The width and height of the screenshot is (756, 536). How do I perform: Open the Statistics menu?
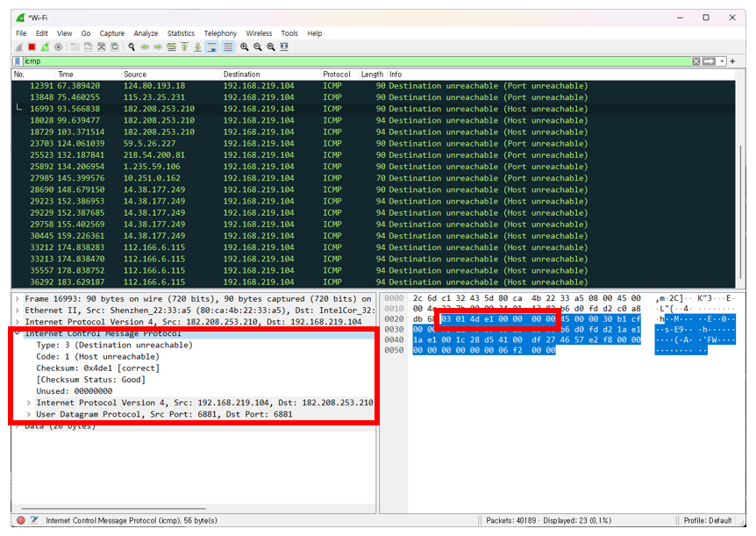(x=181, y=33)
